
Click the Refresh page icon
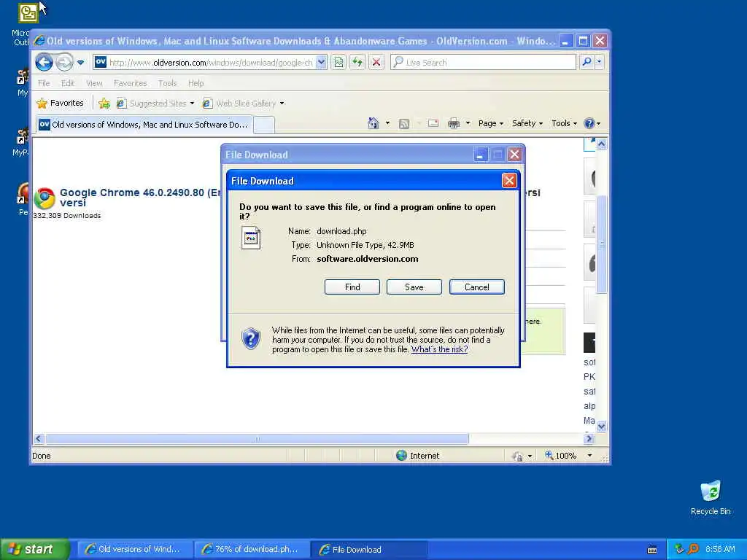(357, 63)
